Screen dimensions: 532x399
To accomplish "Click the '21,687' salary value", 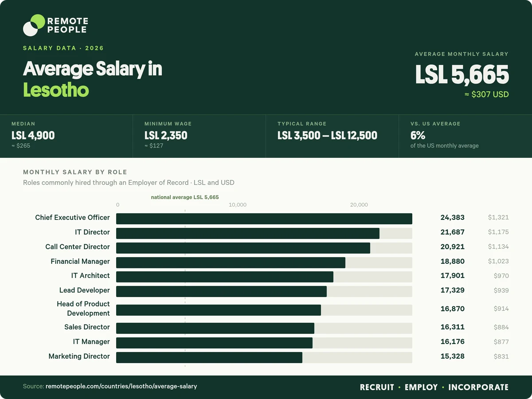I will 453,232.
